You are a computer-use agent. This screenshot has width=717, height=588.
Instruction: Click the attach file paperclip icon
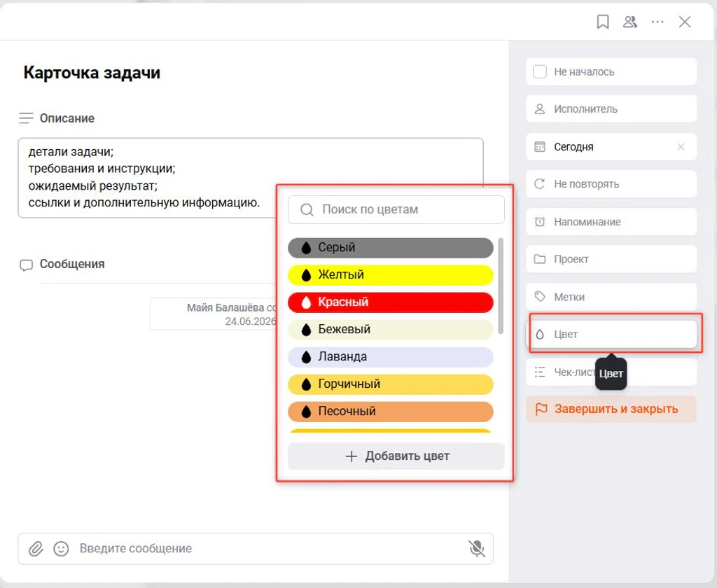(36, 548)
